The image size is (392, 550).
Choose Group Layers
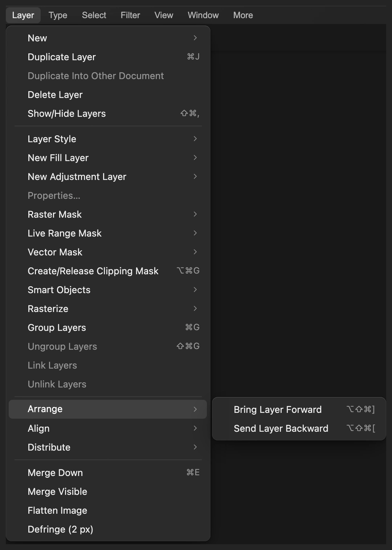[x=108, y=328]
